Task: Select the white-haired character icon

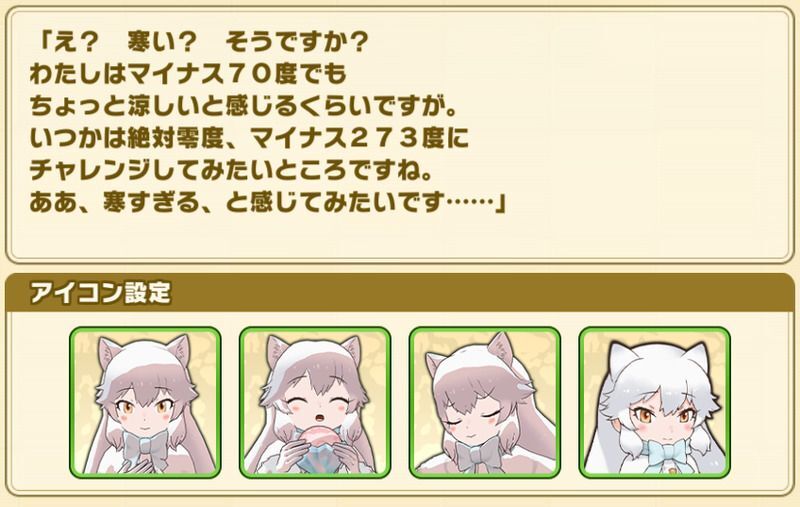Action: (655, 402)
